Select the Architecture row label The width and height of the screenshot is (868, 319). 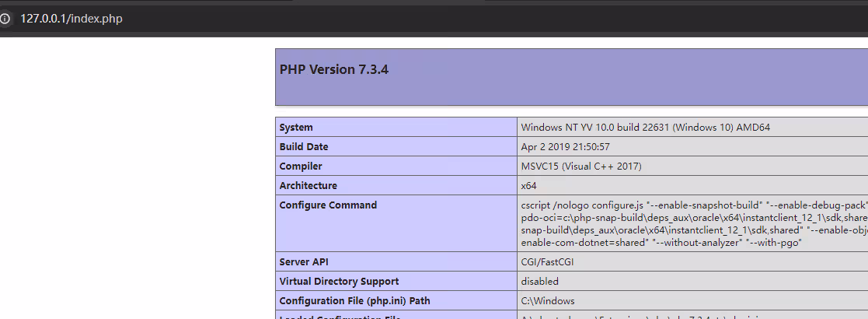[309, 186]
